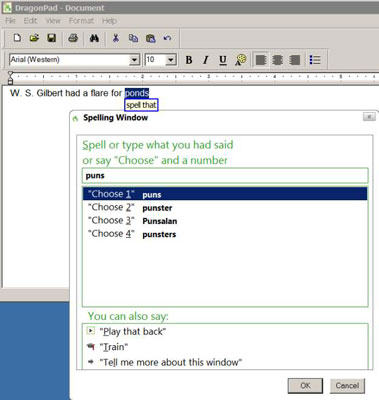Open the Arial (Western) font dropdown

[134, 60]
